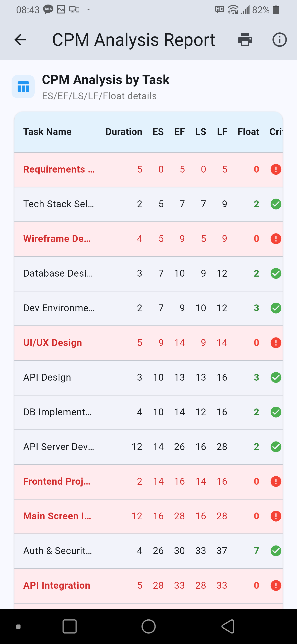This screenshot has height=644, width=297.
Task: Select the Wireframe Design task row
Action: [57, 239]
